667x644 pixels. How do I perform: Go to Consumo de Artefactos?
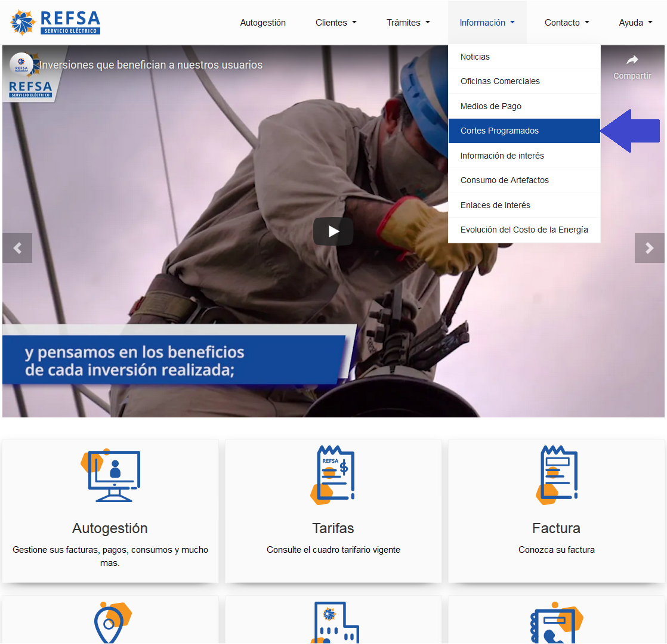point(524,180)
